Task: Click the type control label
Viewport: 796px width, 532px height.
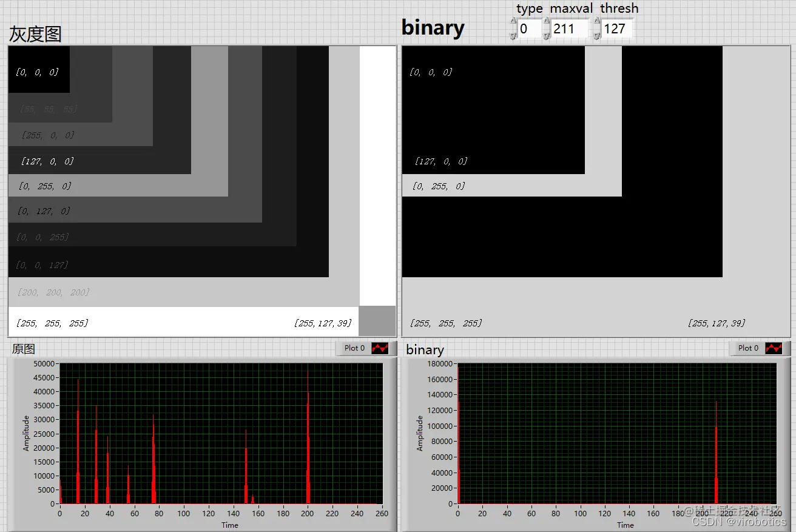Action: point(529,8)
